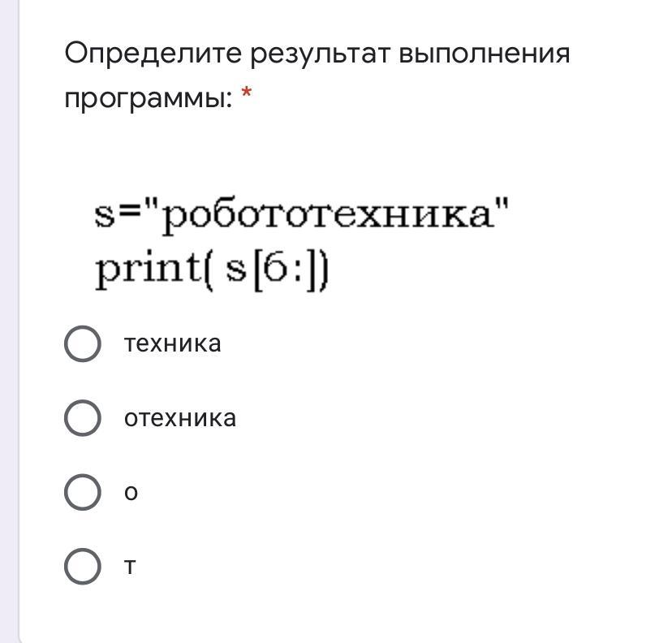This screenshot has width=672, height=643.
Task: Choose the 'отехника' radio option
Action: click(82, 418)
